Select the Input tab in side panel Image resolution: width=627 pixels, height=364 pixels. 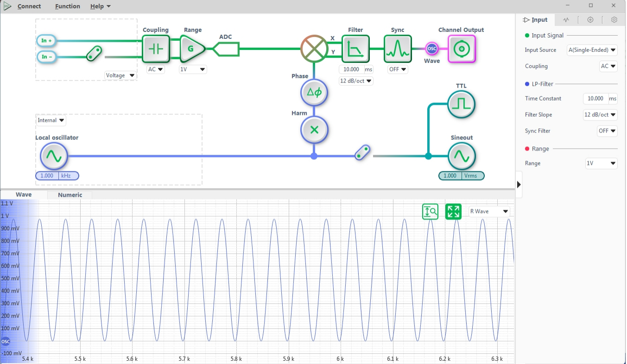(x=535, y=20)
